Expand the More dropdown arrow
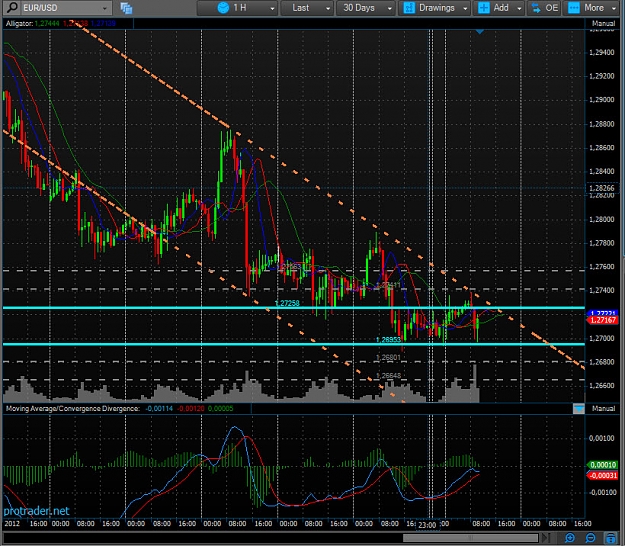 (x=614, y=8)
